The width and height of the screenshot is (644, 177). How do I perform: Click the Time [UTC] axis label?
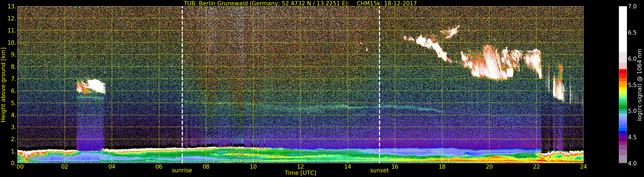pos(300,173)
